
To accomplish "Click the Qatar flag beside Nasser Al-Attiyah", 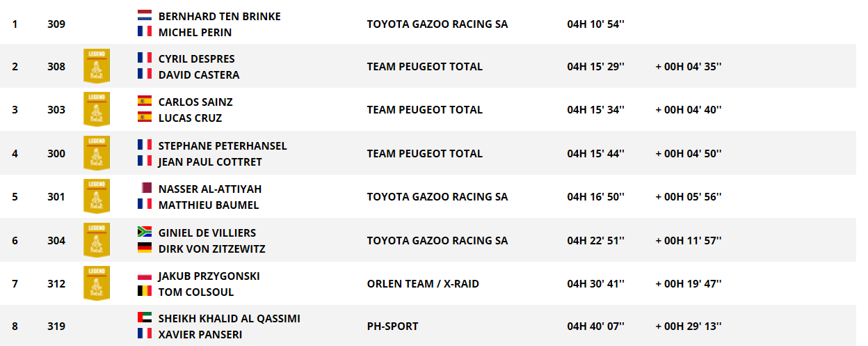I will point(145,189).
